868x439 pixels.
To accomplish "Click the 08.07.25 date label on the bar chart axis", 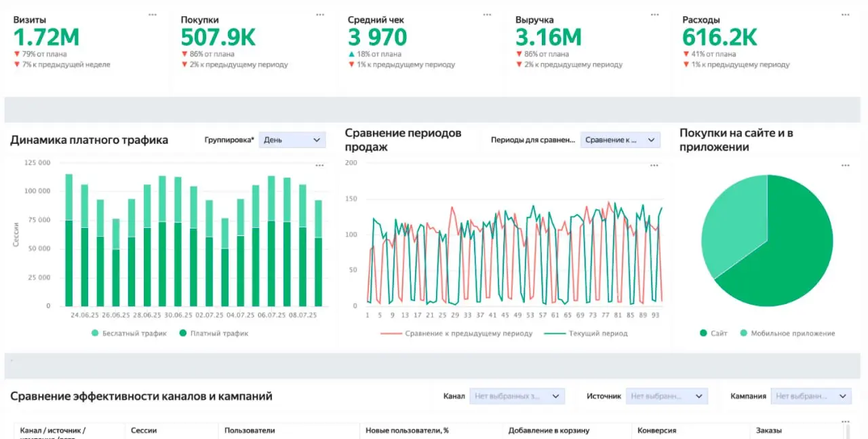I will pyautogui.click(x=303, y=315).
